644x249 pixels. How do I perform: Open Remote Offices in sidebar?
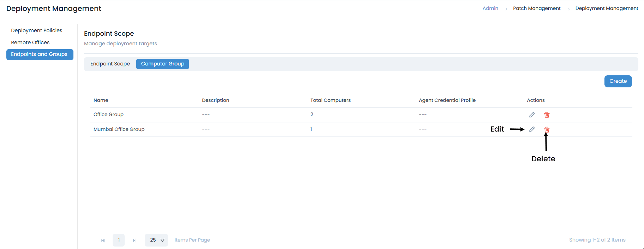pyautogui.click(x=30, y=42)
